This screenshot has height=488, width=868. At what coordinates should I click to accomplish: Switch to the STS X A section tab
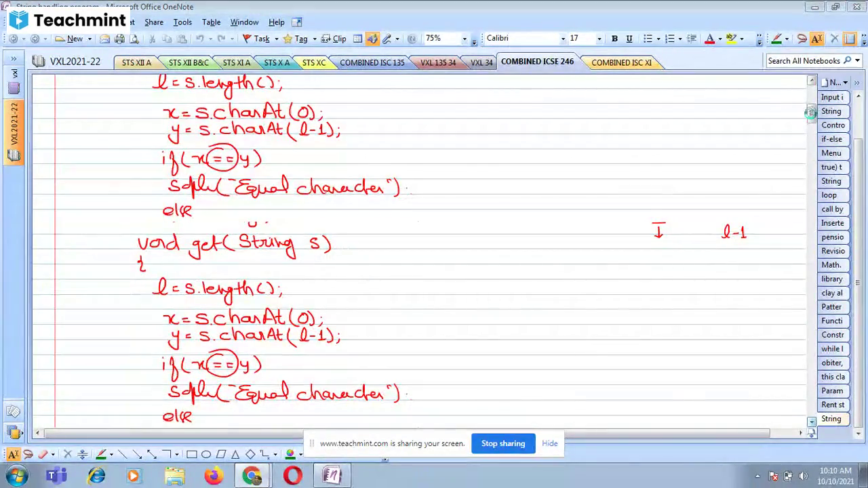pyautogui.click(x=277, y=62)
